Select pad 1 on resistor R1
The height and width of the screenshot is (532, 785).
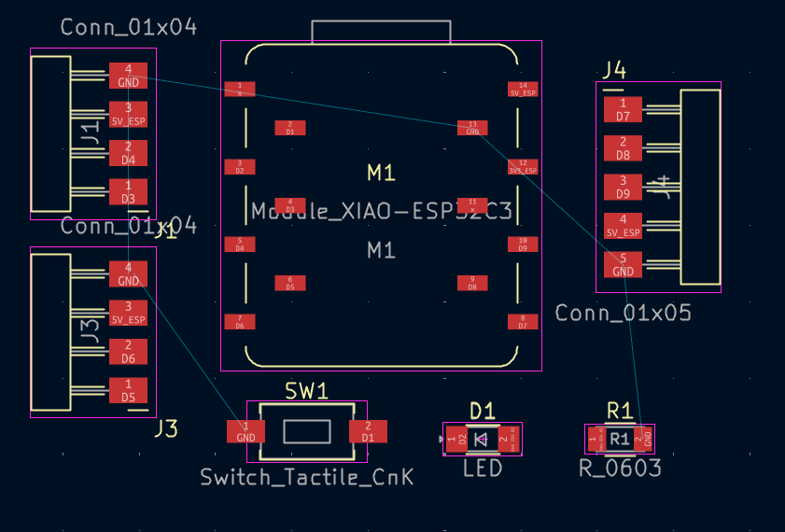point(596,440)
